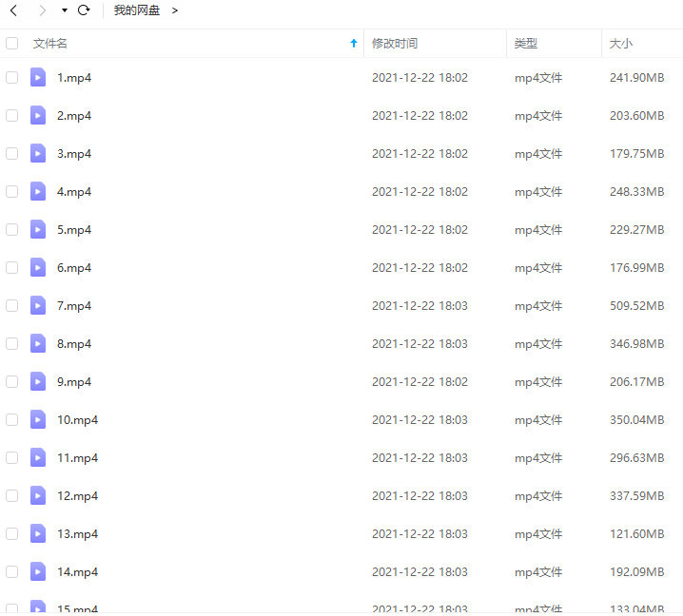Click size value 241.90MB
Viewport: 683px width, 616px height.
[636, 78]
